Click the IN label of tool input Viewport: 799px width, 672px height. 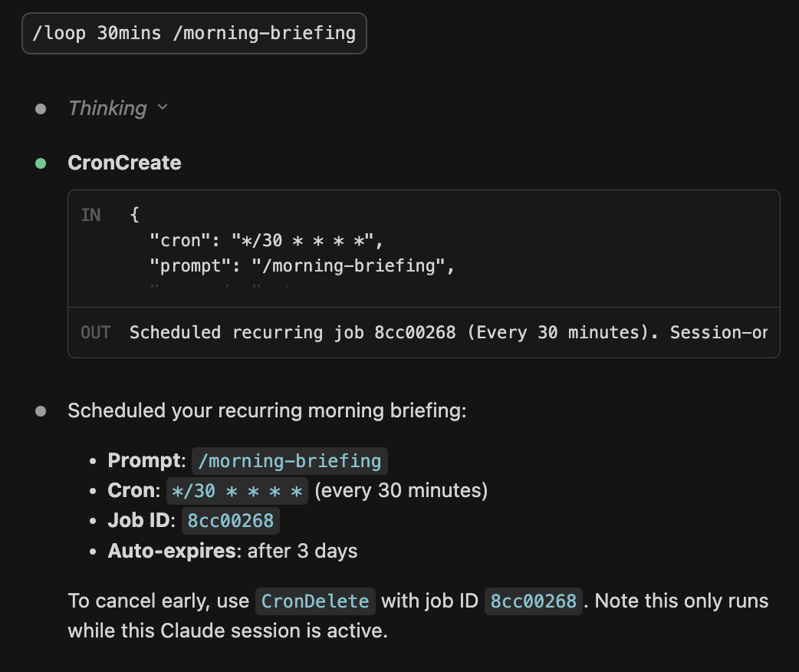click(x=91, y=215)
